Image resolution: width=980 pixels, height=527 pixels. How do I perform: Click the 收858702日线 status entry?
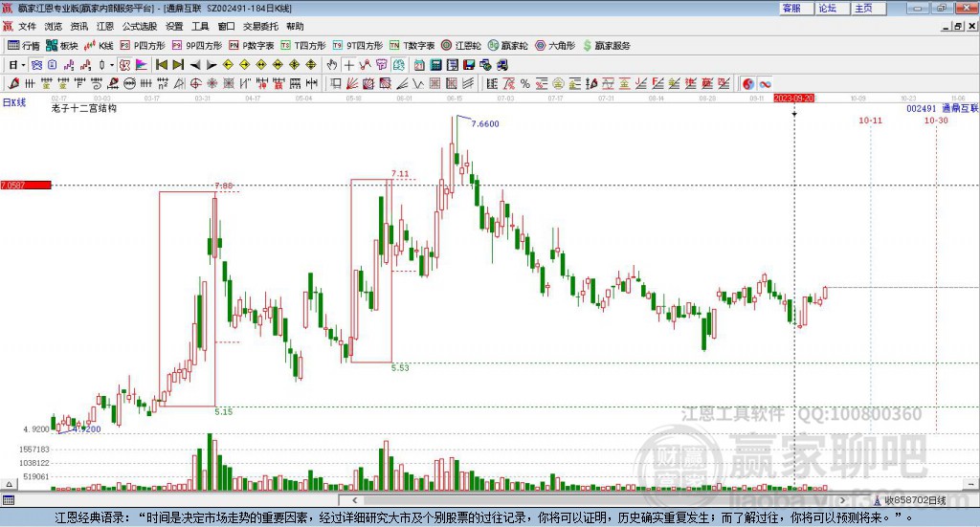point(910,500)
